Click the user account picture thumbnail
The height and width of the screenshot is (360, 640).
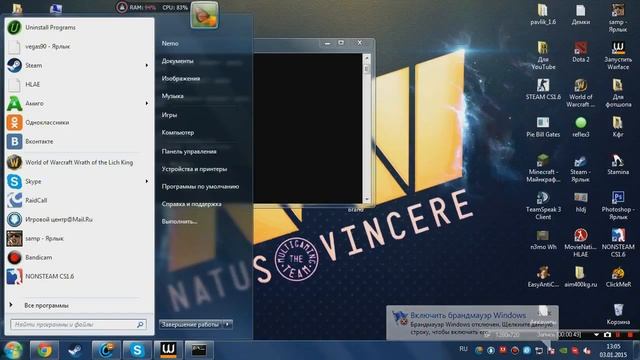pyautogui.click(x=204, y=15)
